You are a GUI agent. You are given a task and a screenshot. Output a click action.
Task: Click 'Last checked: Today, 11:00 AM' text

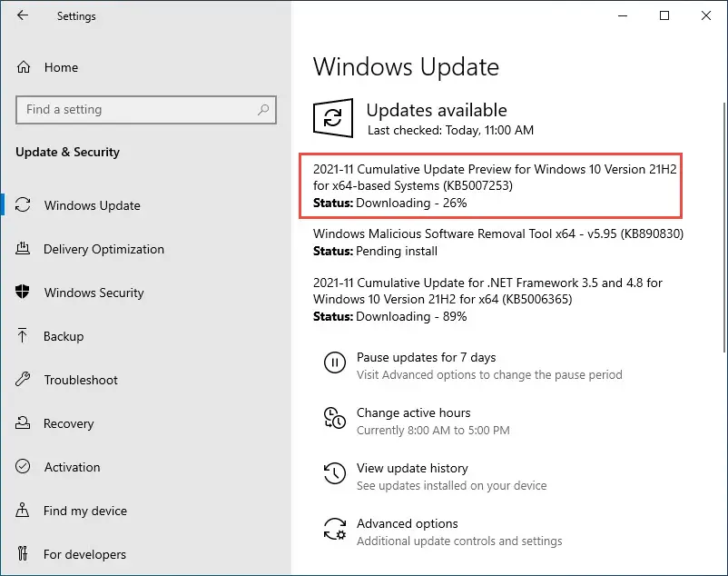tap(450, 130)
